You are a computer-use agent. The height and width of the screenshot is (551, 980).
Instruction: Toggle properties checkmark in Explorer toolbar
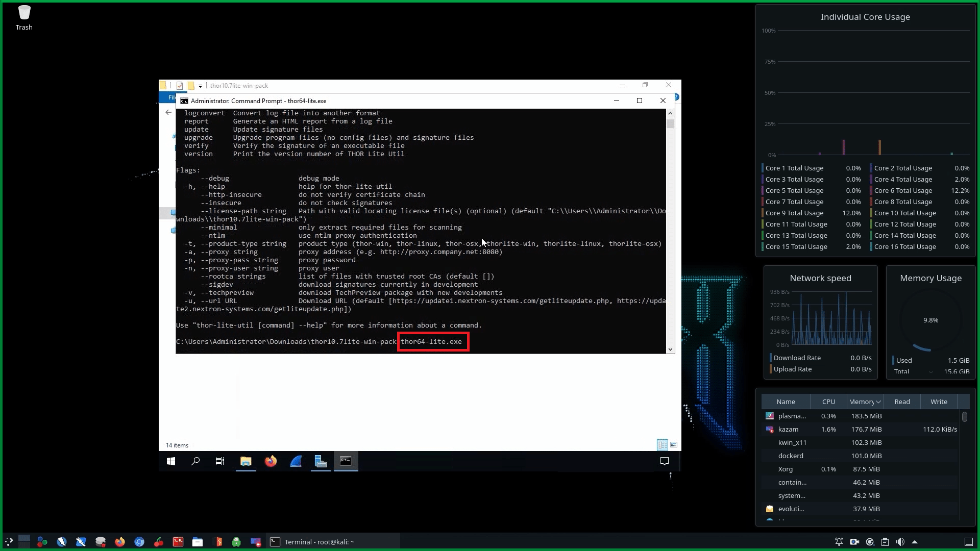(180, 86)
